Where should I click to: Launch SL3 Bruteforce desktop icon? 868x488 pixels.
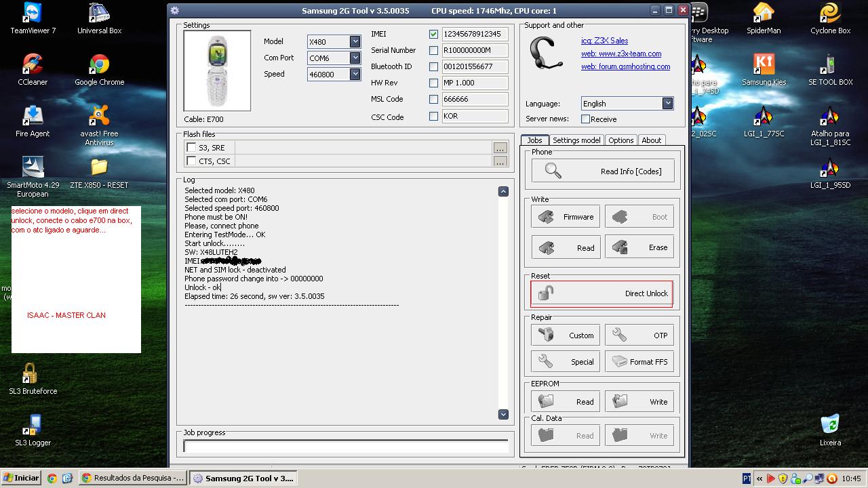[33, 379]
